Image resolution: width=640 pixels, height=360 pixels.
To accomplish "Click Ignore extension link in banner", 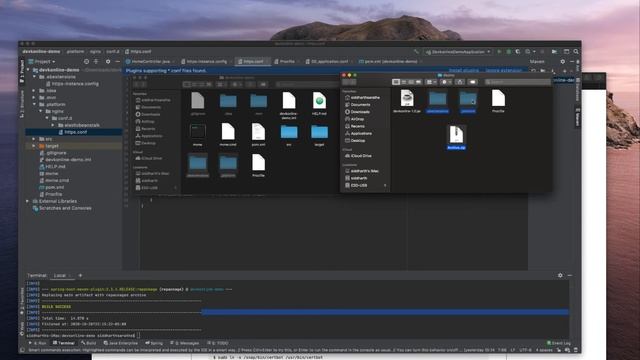I will pyautogui.click(x=503, y=70).
